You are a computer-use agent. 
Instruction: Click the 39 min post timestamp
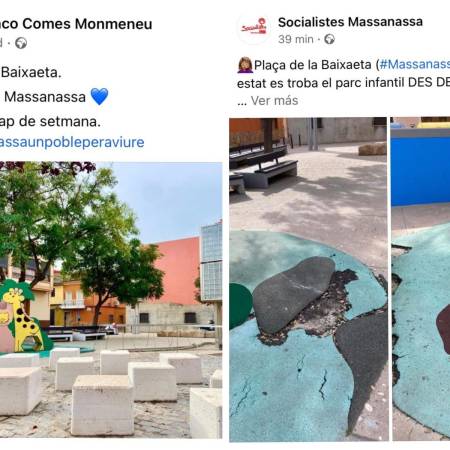[x=296, y=39]
